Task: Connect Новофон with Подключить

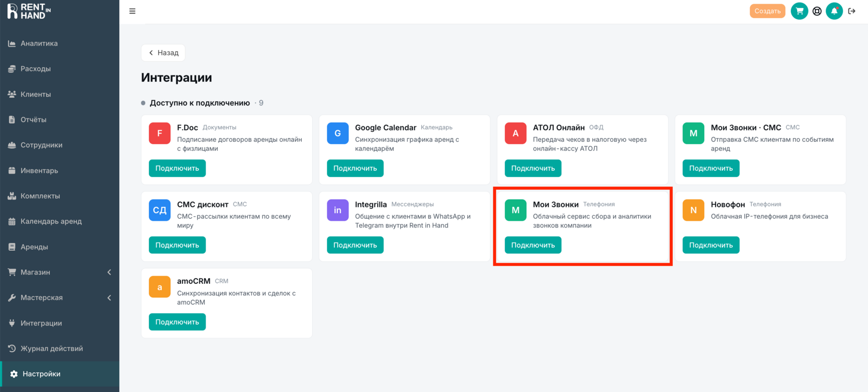Action: click(x=711, y=245)
